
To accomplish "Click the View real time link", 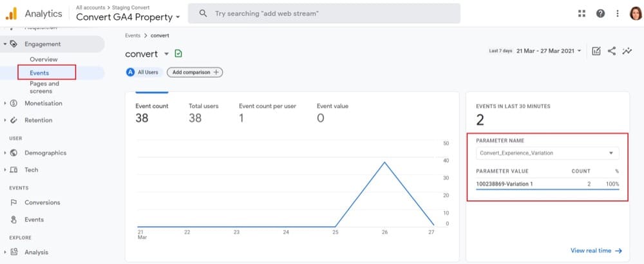I will [x=596, y=250].
